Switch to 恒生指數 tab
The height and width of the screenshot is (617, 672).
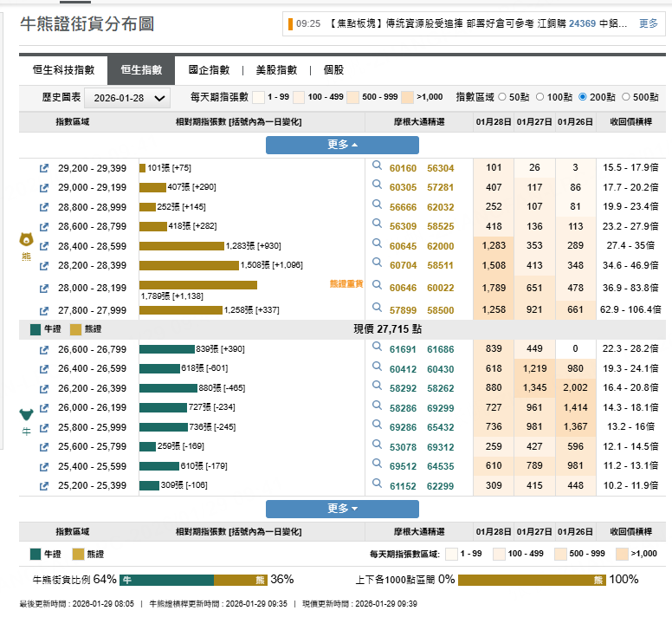[141, 70]
